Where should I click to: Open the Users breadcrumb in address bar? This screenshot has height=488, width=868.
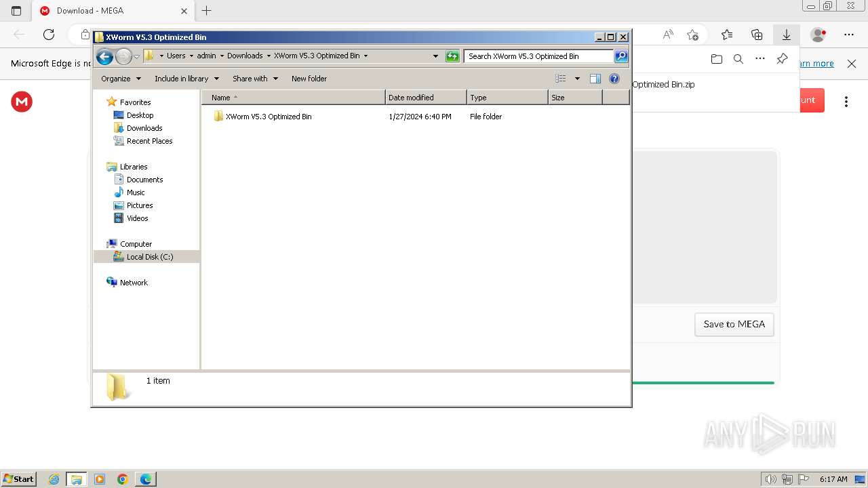(x=176, y=56)
